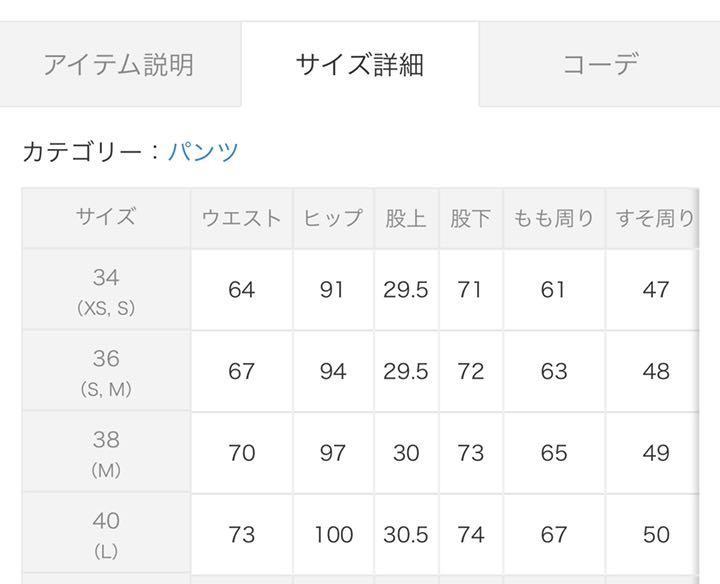Viewport: 720px width, 584px height.
Task: Click the 股上 column header
Action: click(406, 218)
